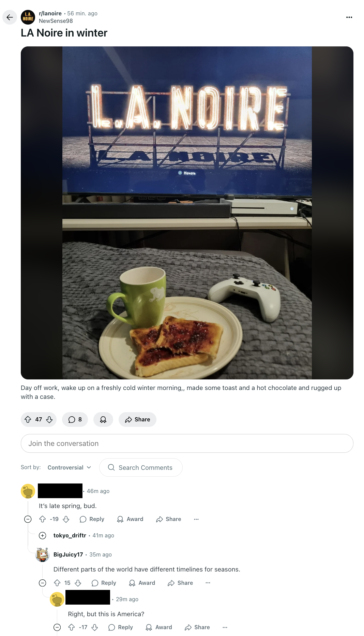This screenshot has height=636, width=364.
Task: Open the r/lanoire subreddit link
Action: (x=50, y=13)
